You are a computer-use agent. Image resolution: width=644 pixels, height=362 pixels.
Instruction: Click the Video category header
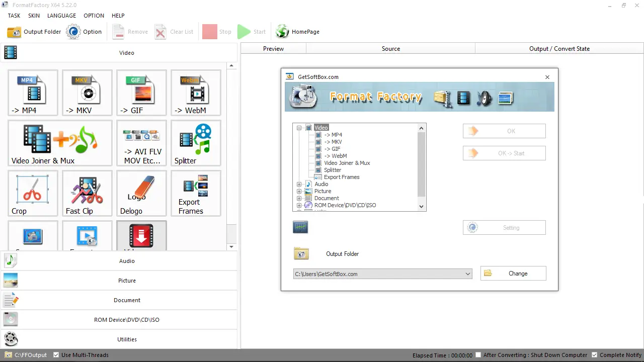tap(119, 53)
